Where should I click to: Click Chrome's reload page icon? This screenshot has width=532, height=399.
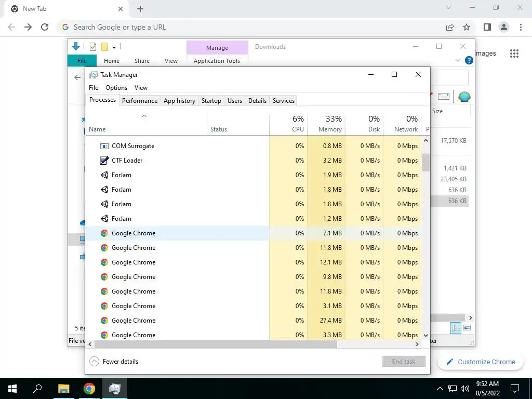(45, 27)
